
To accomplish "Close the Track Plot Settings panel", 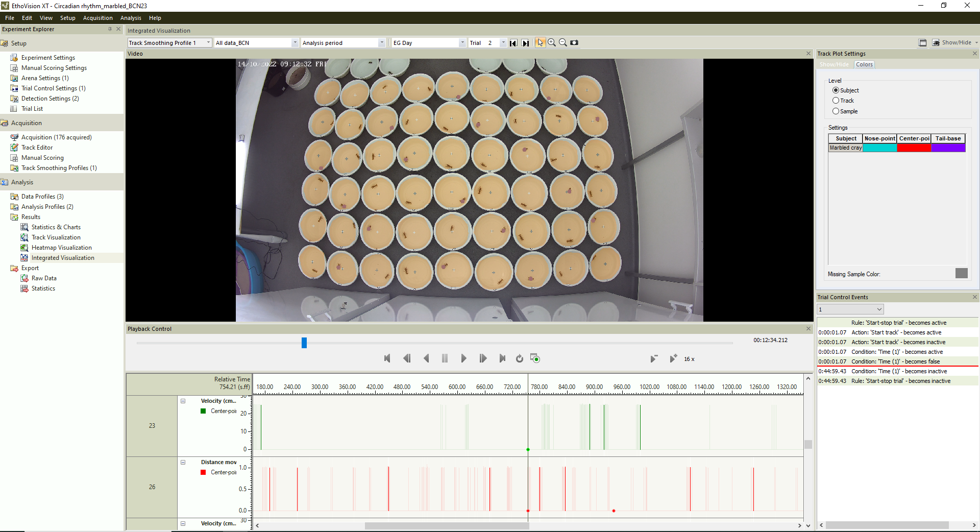I will coord(975,54).
